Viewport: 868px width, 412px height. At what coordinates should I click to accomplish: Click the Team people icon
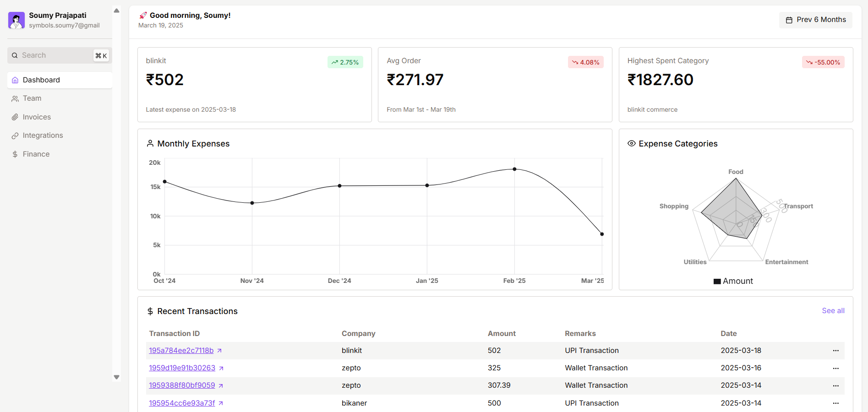coord(15,98)
